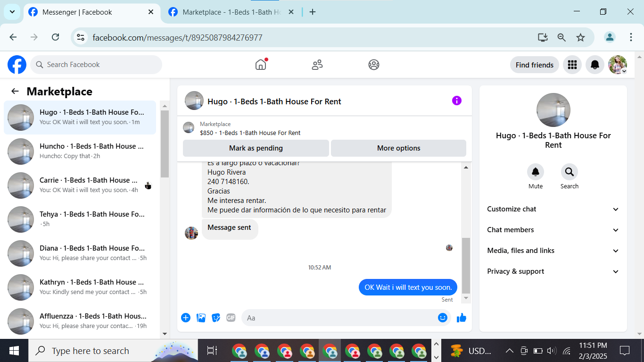The height and width of the screenshot is (362, 644).
Task: Click the Search Facebook field
Action: [96, 65]
